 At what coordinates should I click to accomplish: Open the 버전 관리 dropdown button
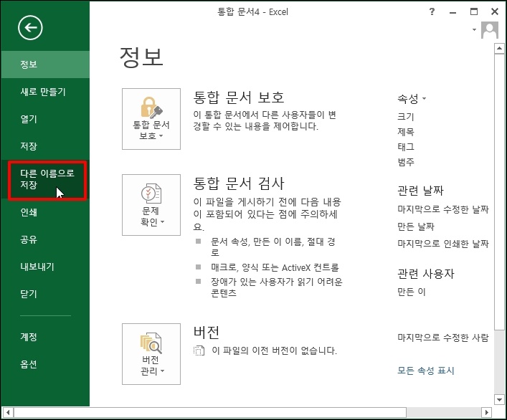[x=151, y=354]
